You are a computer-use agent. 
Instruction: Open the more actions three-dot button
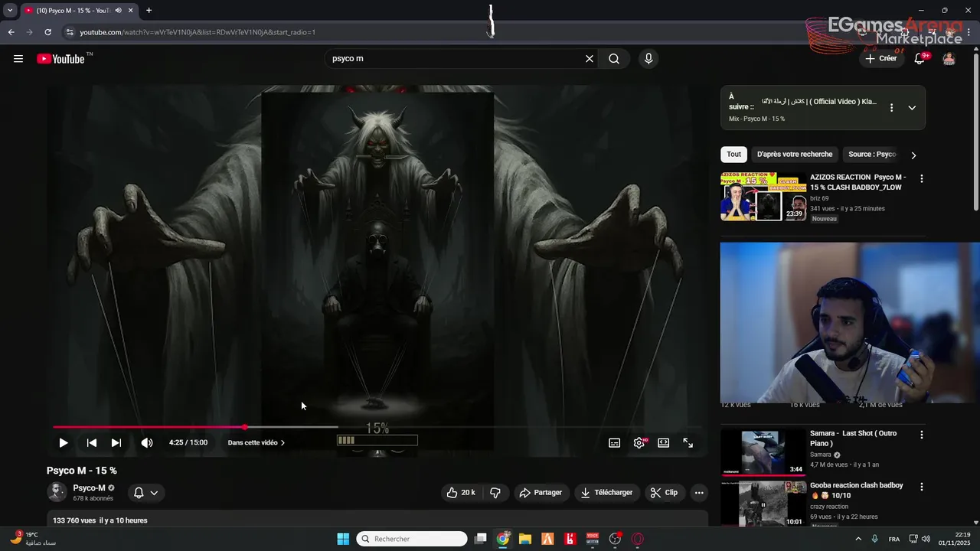(x=699, y=493)
